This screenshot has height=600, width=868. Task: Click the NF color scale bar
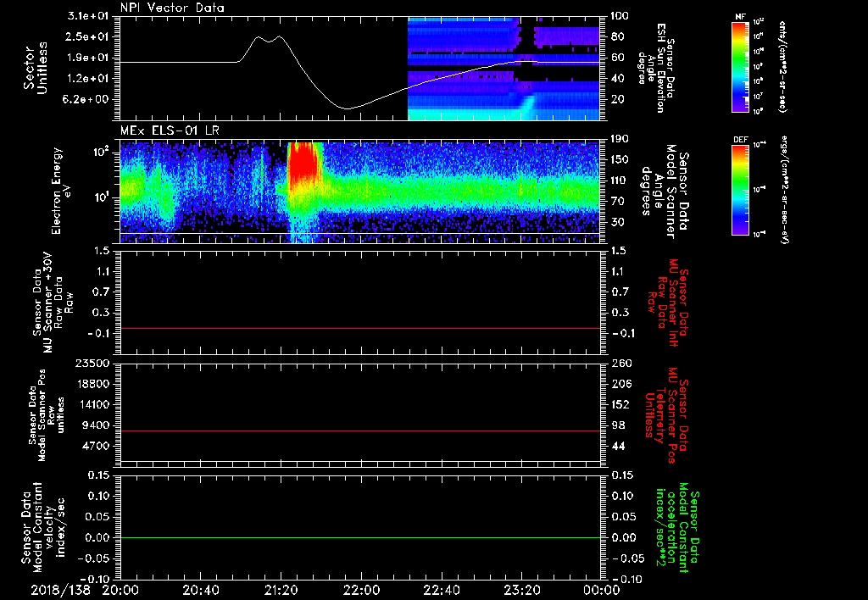pyautogui.click(x=740, y=66)
